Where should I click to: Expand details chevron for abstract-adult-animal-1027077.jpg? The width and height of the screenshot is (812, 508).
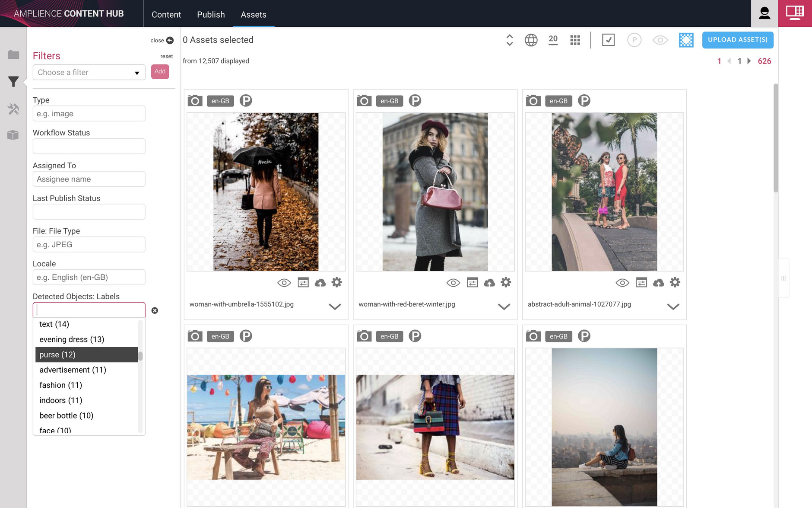click(673, 307)
